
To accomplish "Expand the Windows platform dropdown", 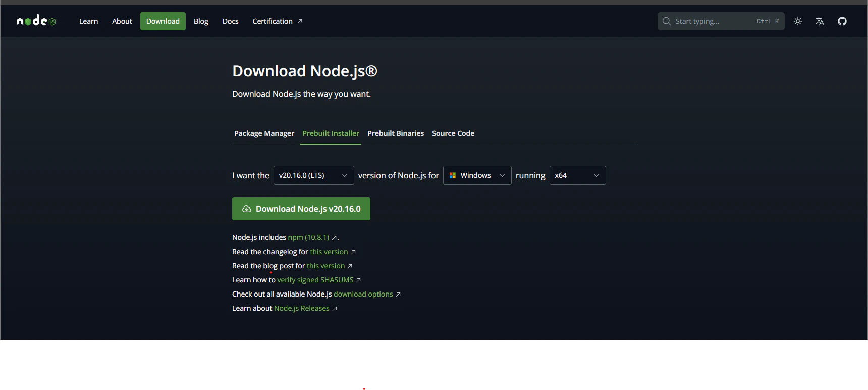I will tap(477, 175).
